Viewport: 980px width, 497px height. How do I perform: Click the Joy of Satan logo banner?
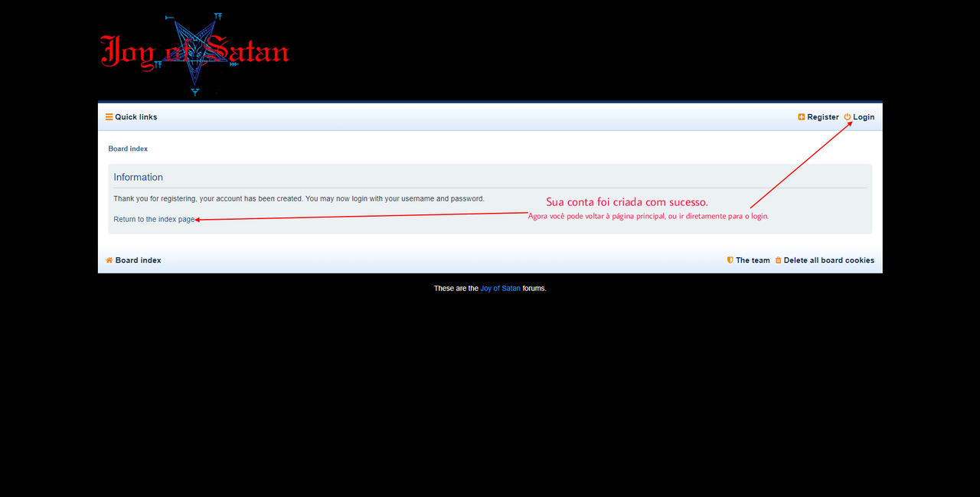click(194, 54)
